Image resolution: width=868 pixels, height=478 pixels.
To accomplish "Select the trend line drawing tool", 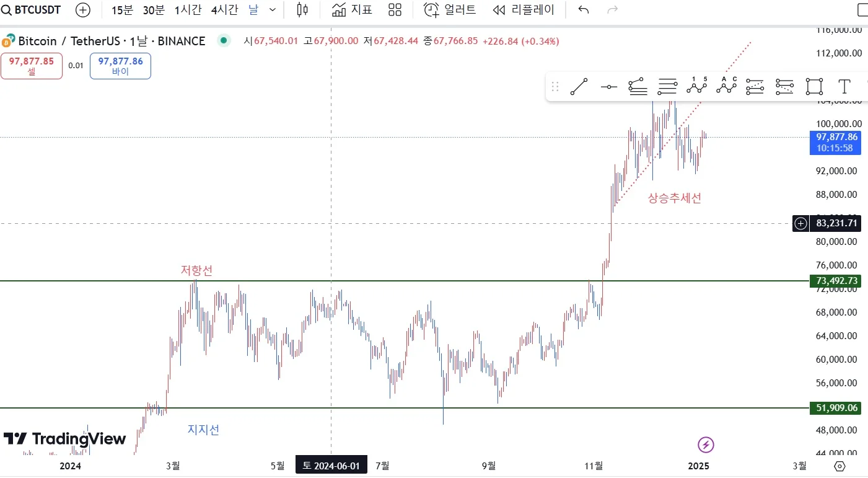I will coord(579,86).
